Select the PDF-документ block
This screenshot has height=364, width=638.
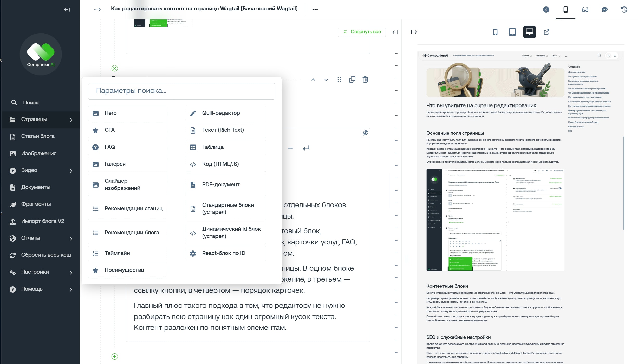point(226,185)
